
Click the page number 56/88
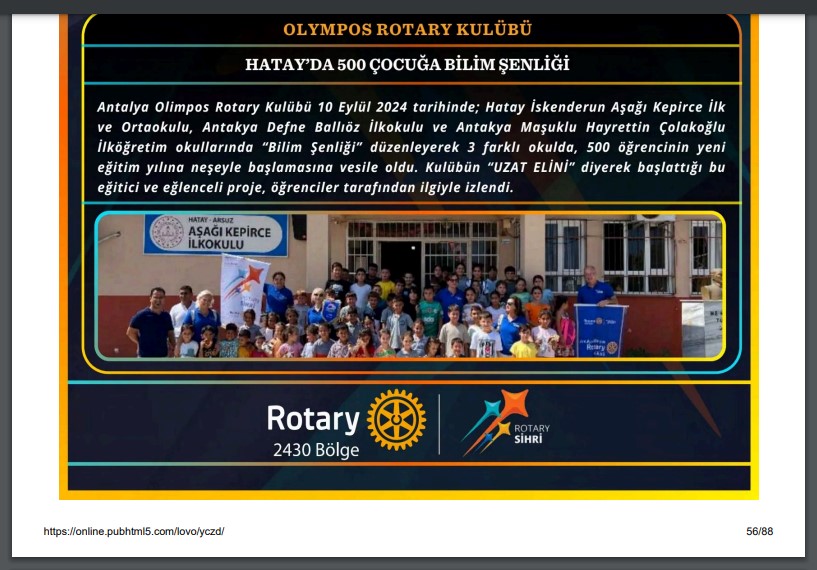pos(759,531)
